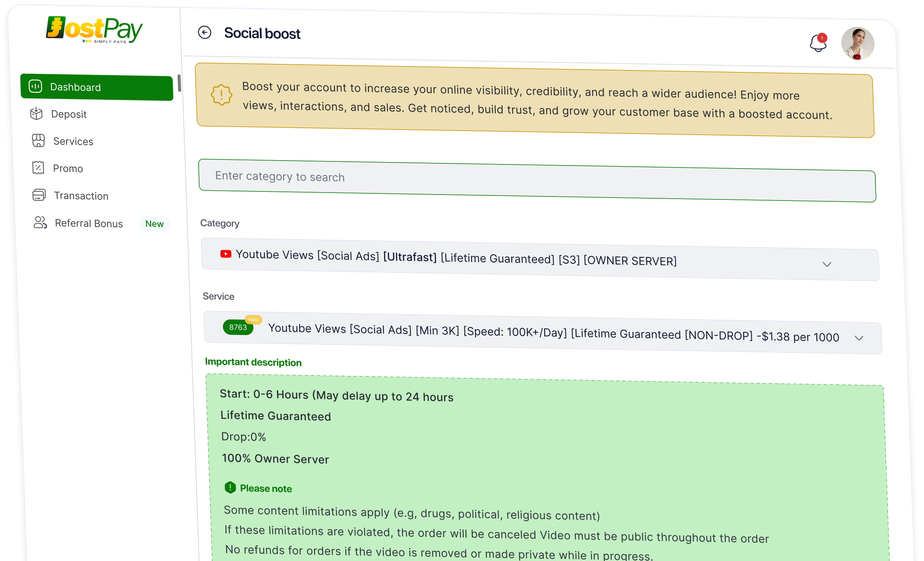Click the New badge beside Referral Bonus
Image resolution: width=924 pixels, height=561 pixels.
tap(155, 224)
